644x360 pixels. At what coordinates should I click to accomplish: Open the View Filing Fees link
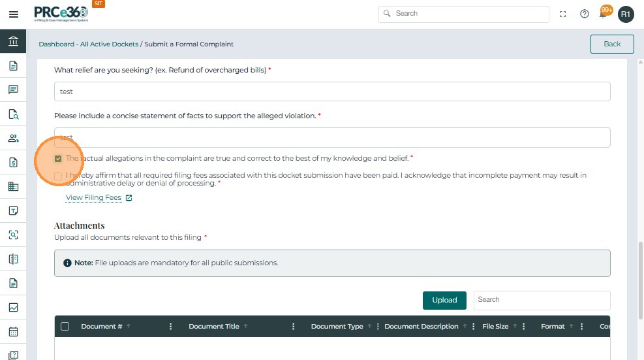point(93,197)
